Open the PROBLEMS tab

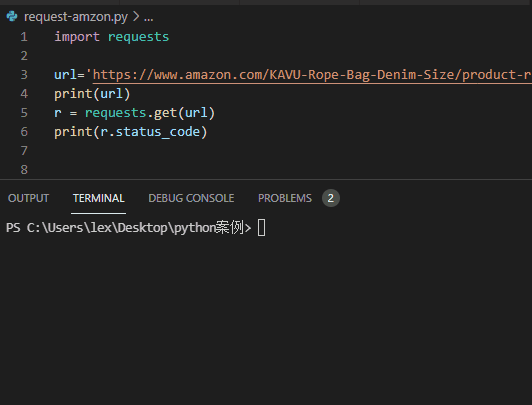285,198
